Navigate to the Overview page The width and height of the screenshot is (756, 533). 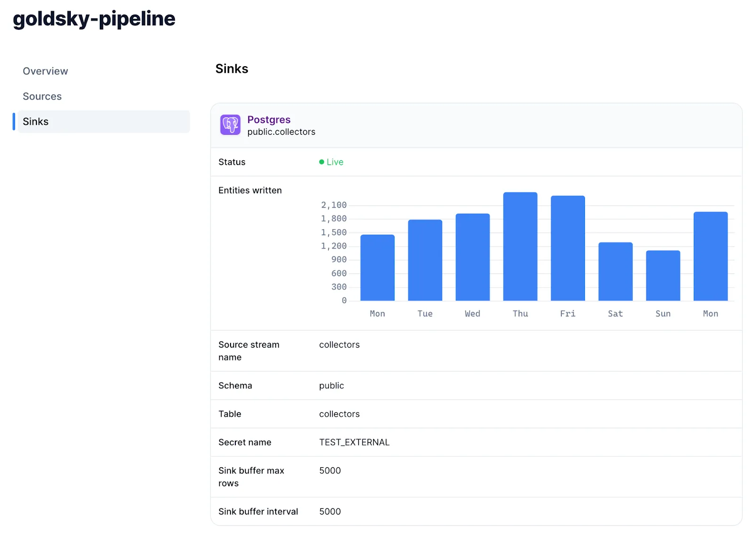click(x=45, y=71)
